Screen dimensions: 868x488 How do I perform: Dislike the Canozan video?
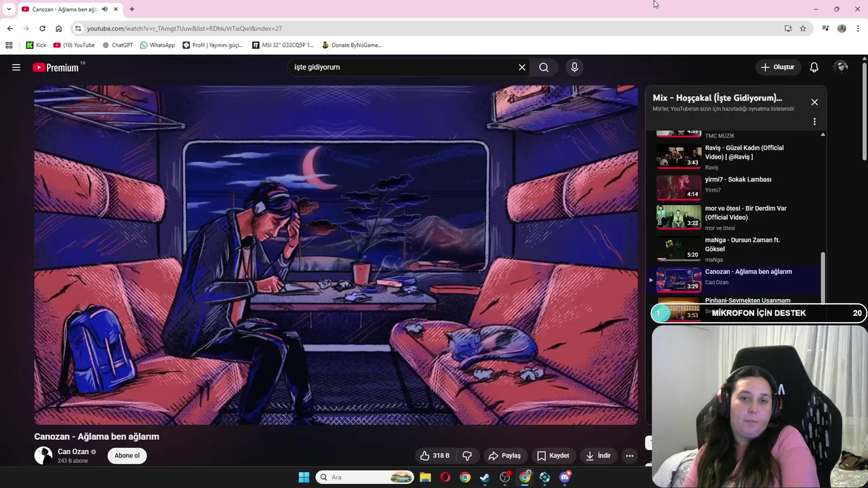click(467, 455)
